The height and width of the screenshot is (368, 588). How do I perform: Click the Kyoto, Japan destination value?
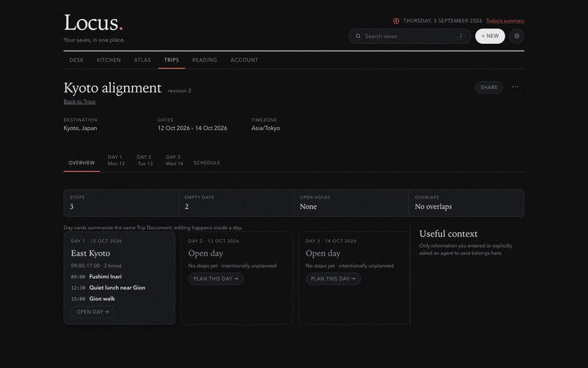click(80, 128)
